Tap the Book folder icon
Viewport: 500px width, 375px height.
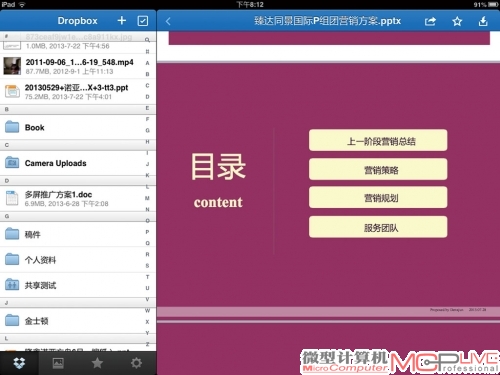(x=12, y=127)
